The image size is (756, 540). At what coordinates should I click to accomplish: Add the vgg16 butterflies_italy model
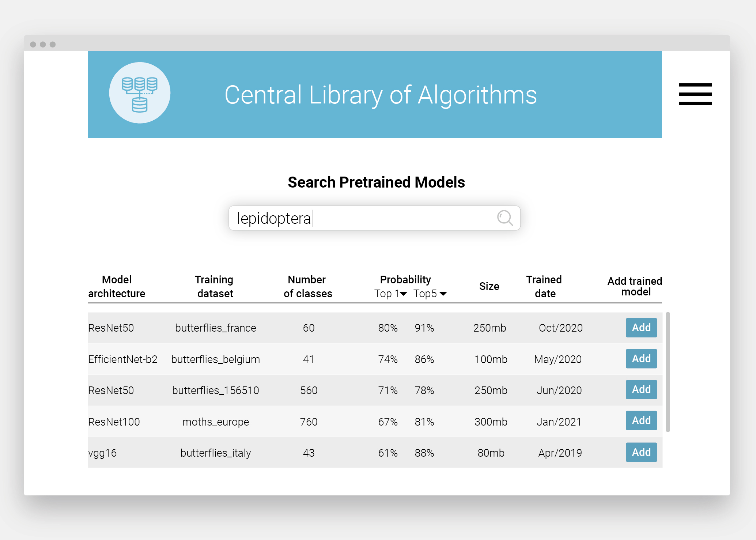641,452
